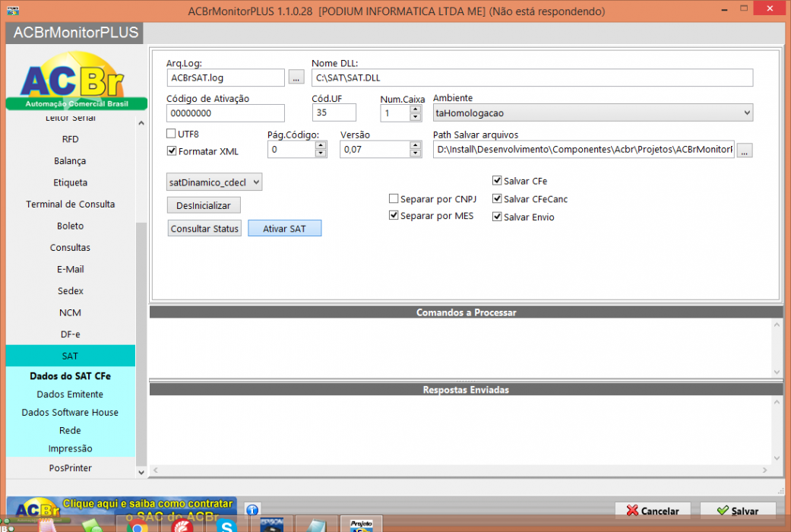The width and height of the screenshot is (791, 532).
Task: Uncheck Salvar CFe
Action: 497,181
